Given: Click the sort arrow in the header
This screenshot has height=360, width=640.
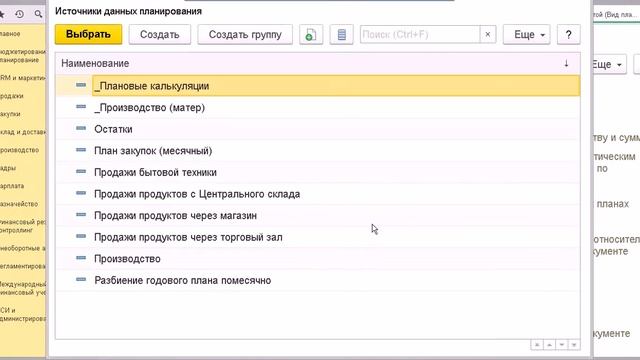Looking at the screenshot, I should [566, 63].
